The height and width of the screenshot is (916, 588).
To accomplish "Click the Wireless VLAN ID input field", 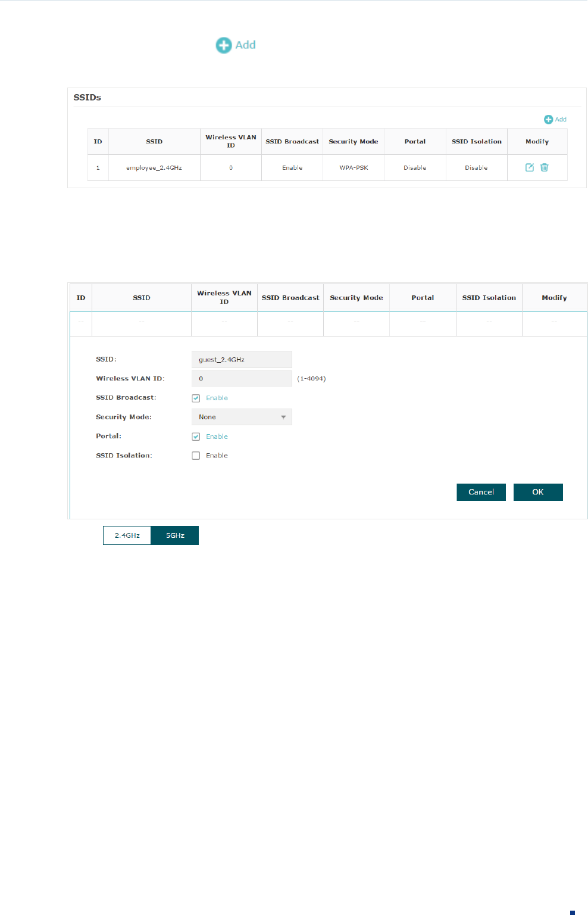I will [x=242, y=379].
